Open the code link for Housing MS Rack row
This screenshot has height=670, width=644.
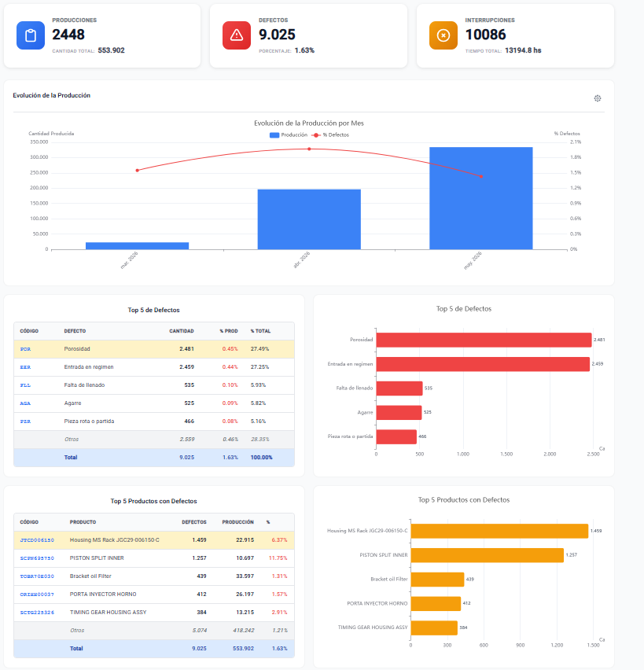click(x=37, y=540)
